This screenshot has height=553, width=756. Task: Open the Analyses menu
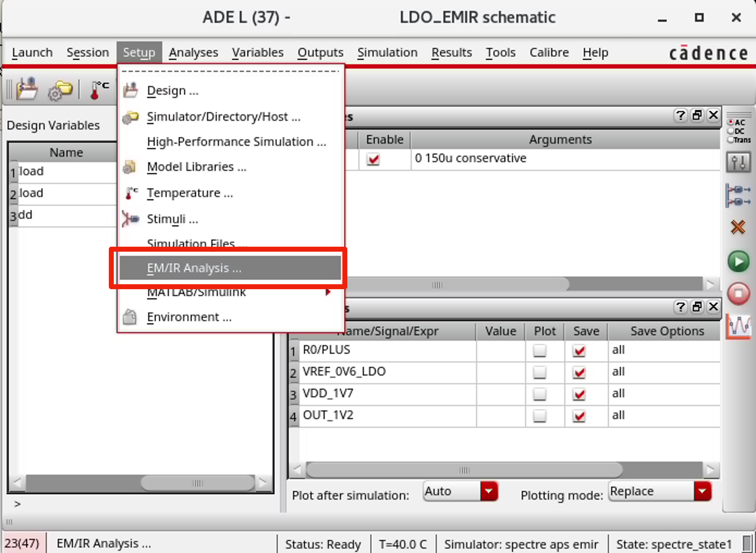coord(193,52)
